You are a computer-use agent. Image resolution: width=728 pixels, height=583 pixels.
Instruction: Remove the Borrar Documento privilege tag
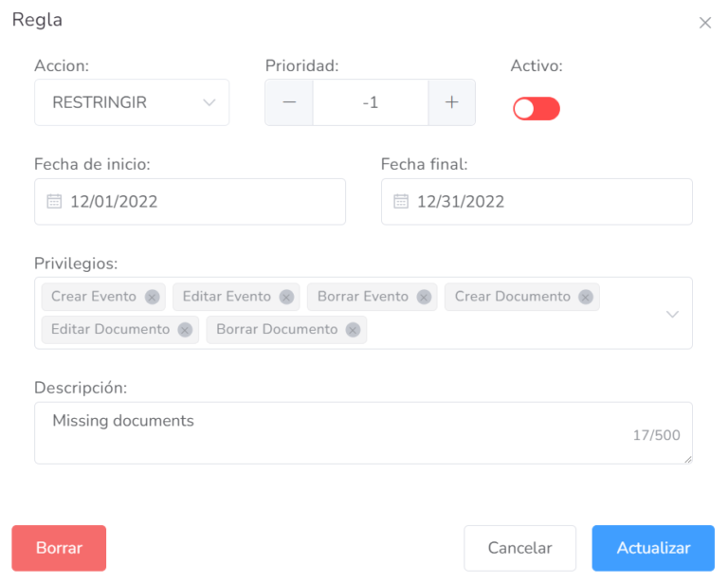click(x=353, y=330)
